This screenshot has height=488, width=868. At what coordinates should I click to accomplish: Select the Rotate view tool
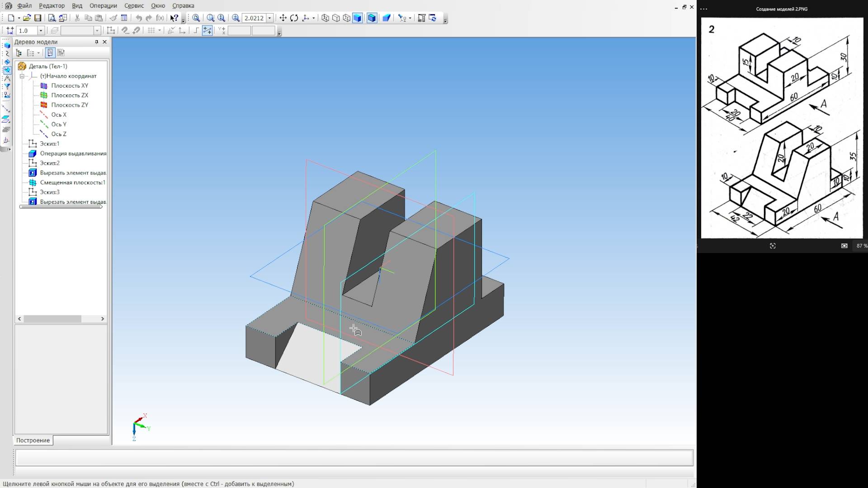[x=294, y=18]
